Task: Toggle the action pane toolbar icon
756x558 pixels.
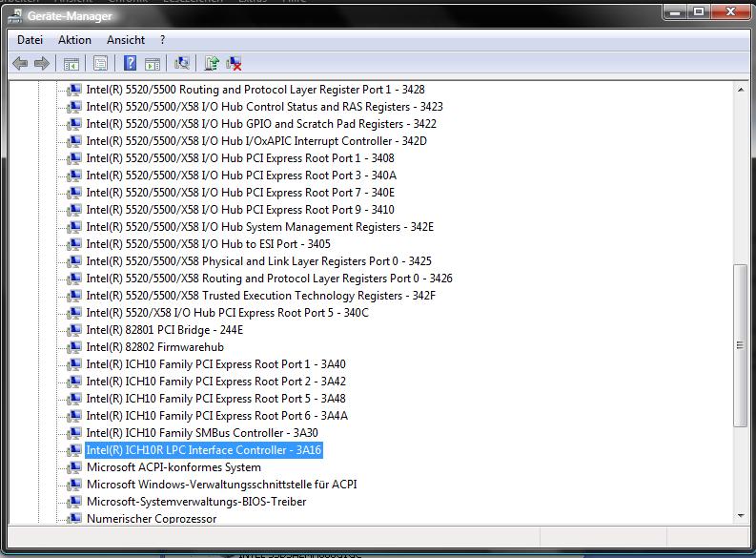Action: pyautogui.click(x=153, y=63)
